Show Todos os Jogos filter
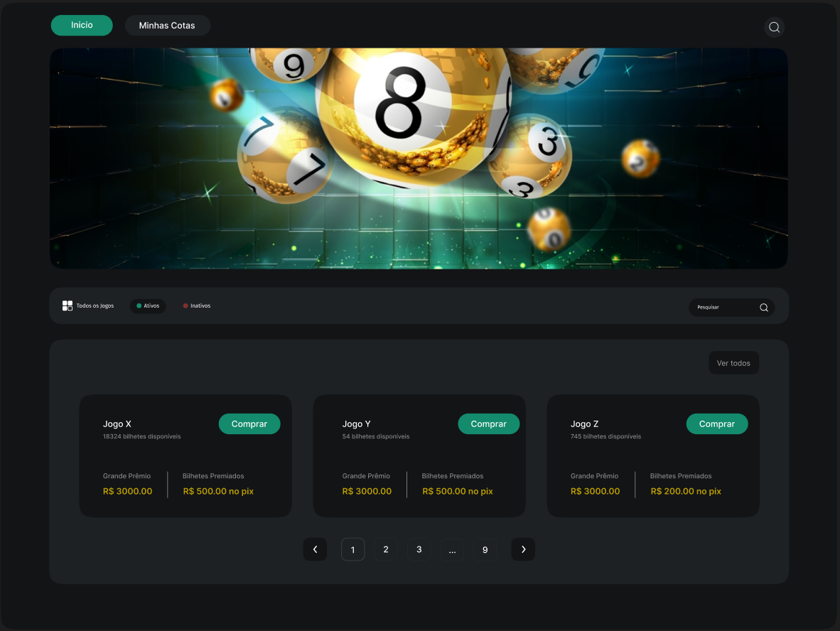 coord(88,306)
